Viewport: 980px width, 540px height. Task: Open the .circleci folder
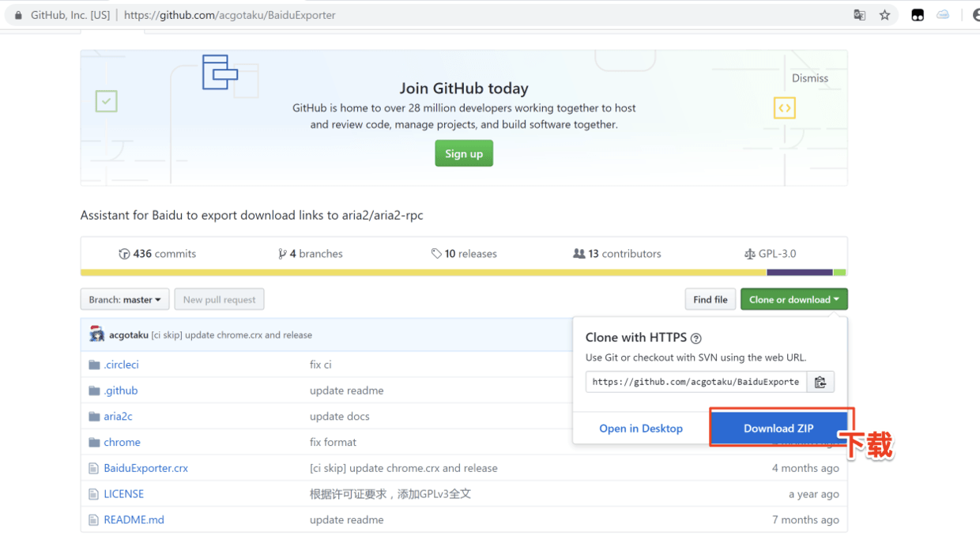121,364
